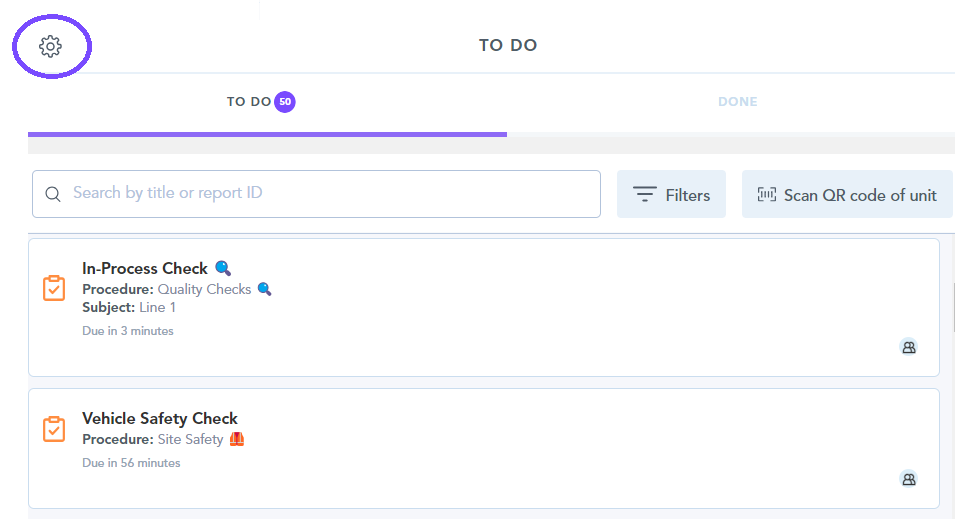Viewport: 960px width, 526px height.
Task: Click the assignee group icon on In-Process Check
Action: click(908, 348)
